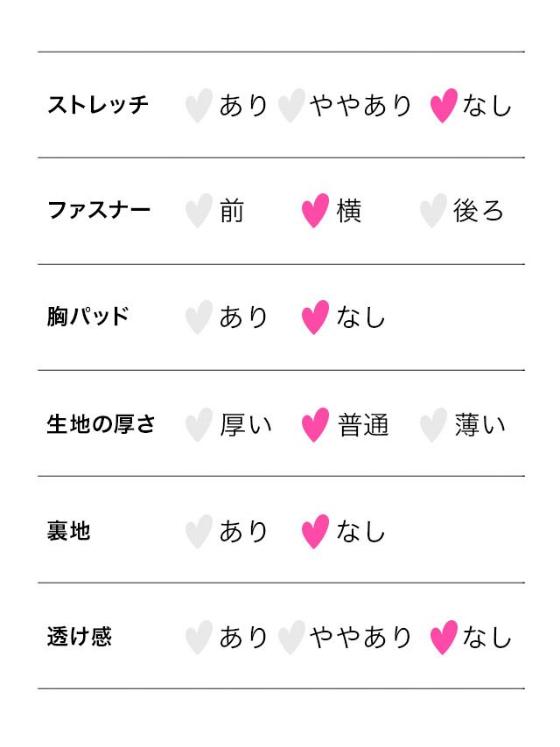The height and width of the screenshot is (747, 560).
Task: Click the gray heart beside ファスナー 後ろ
Action: point(432,212)
